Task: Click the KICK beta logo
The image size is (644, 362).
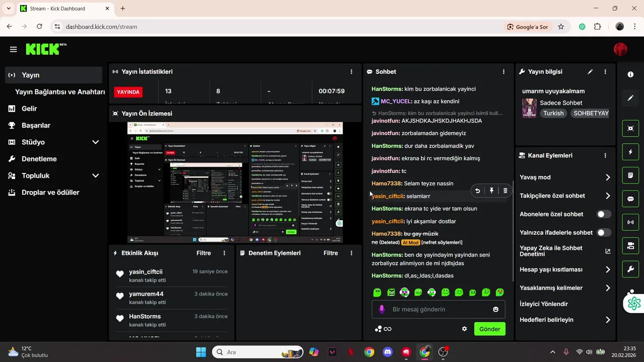Action: tap(46, 49)
